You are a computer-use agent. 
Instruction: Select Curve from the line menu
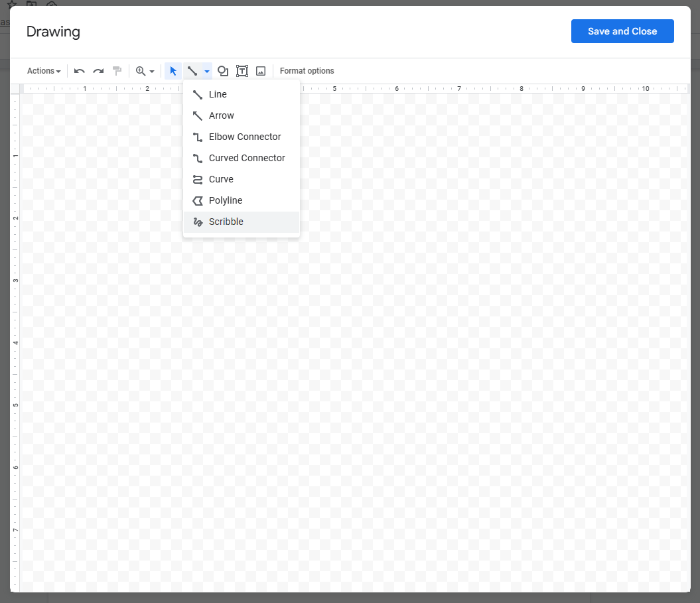pyautogui.click(x=222, y=179)
